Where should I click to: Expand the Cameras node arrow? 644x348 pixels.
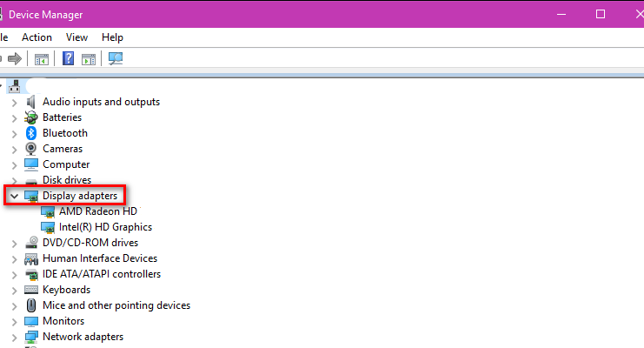point(15,150)
